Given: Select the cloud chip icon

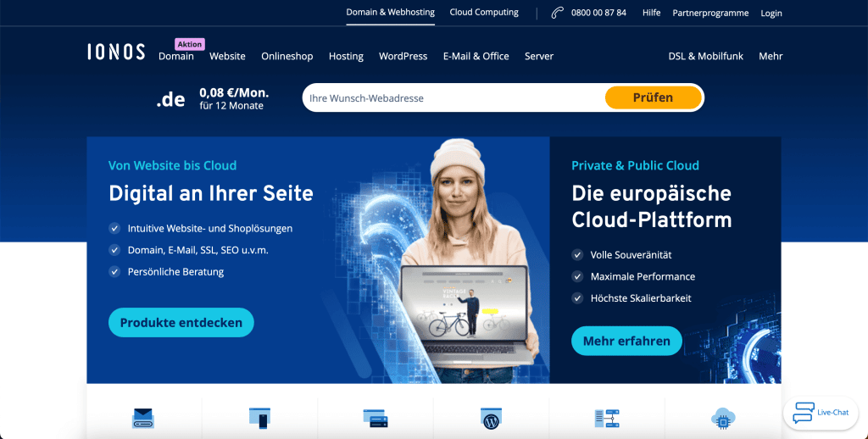Looking at the screenshot, I should pyautogui.click(x=723, y=418).
